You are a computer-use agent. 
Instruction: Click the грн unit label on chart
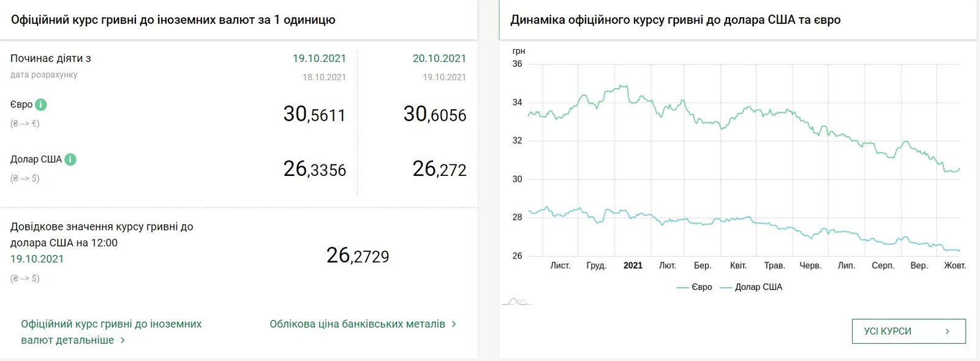519,51
